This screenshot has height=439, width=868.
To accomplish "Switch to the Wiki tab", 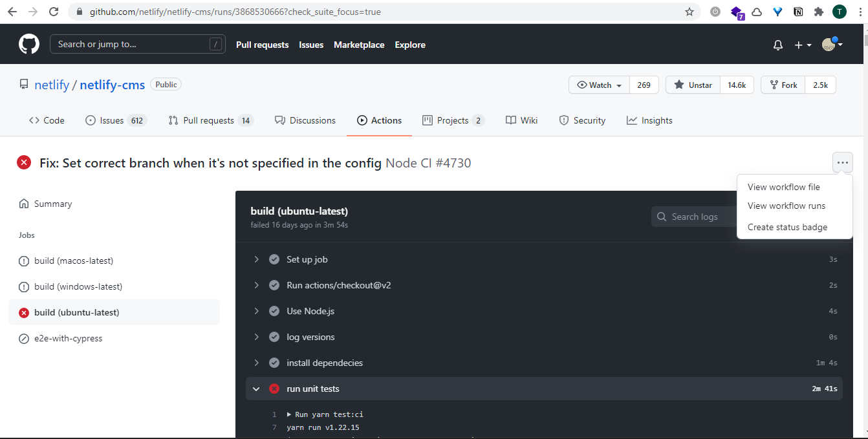I will click(521, 120).
